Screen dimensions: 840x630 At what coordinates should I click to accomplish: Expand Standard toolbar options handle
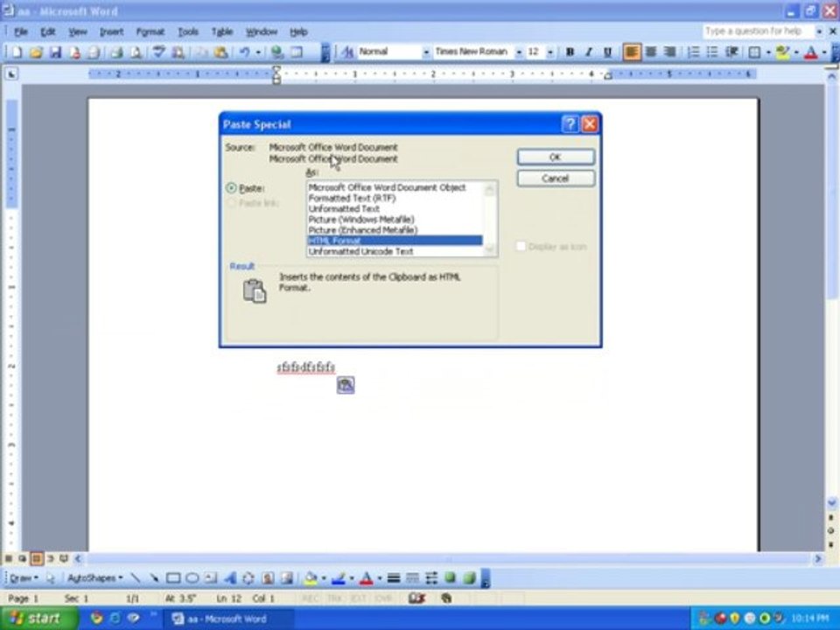(x=325, y=52)
